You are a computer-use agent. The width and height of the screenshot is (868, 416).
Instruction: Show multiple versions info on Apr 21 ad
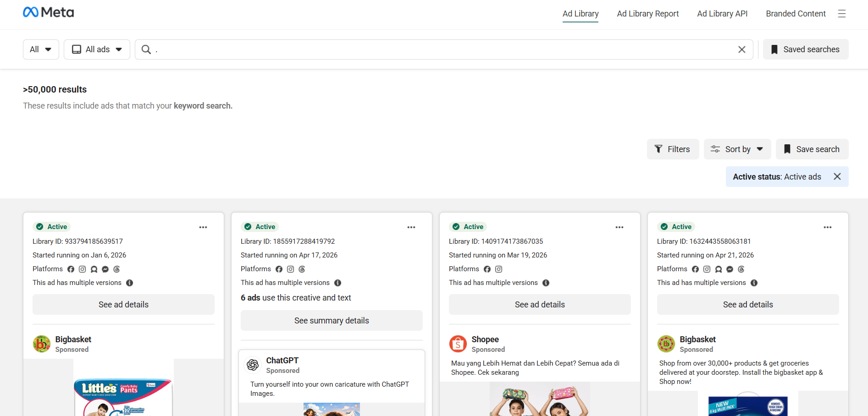(754, 283)
